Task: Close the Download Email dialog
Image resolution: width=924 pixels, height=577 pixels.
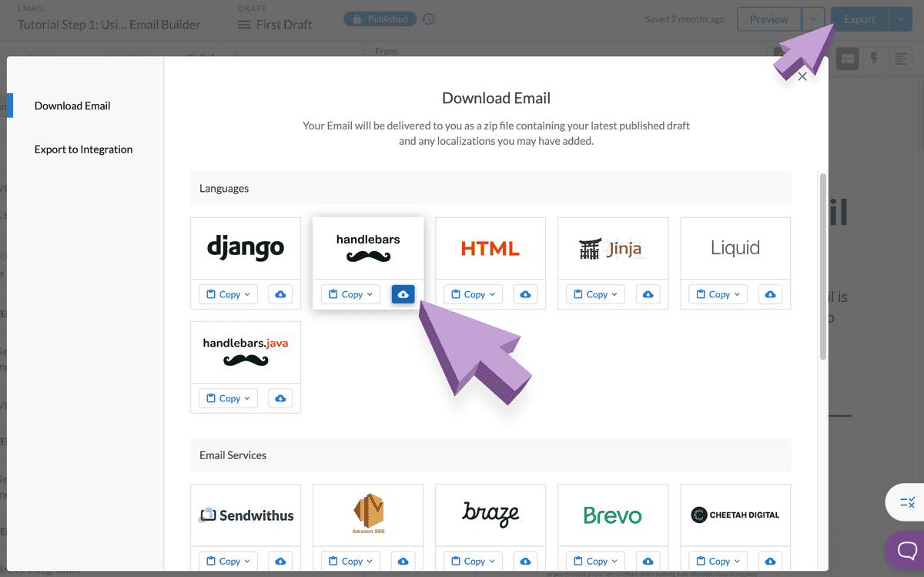Action: point(802,76)
